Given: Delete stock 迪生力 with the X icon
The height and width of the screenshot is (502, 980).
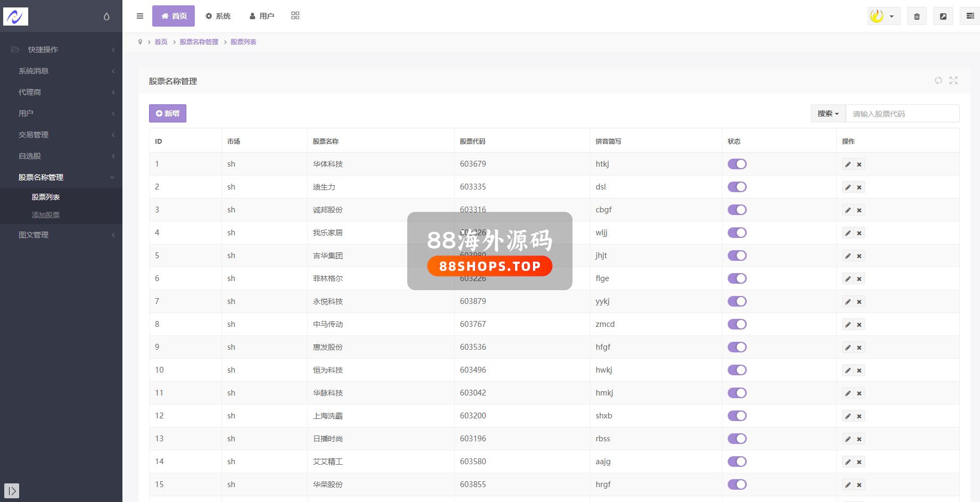Looking at the screenshot, I should click(859, 187).
